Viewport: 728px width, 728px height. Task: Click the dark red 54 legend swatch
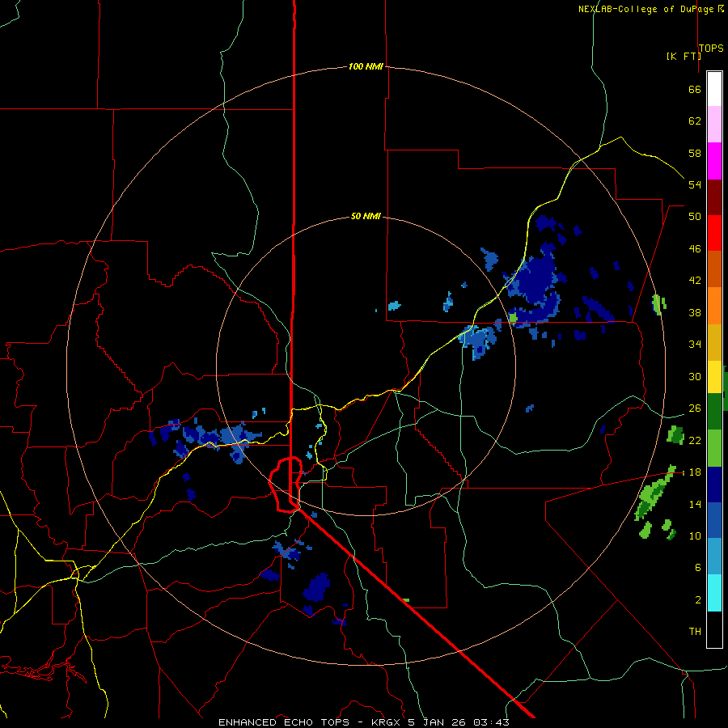coord(714,197)
